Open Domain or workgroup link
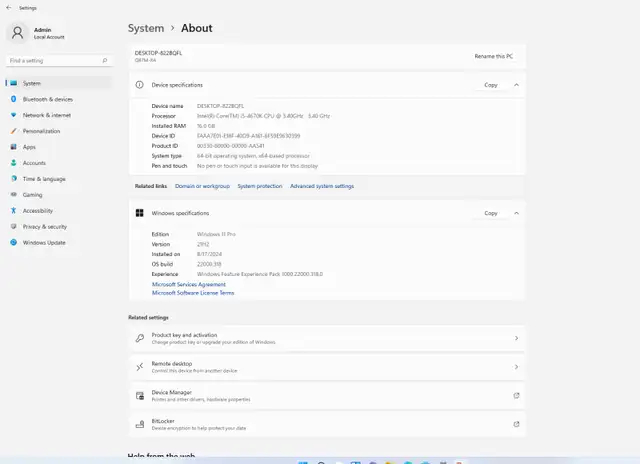 tap(202, 186)
